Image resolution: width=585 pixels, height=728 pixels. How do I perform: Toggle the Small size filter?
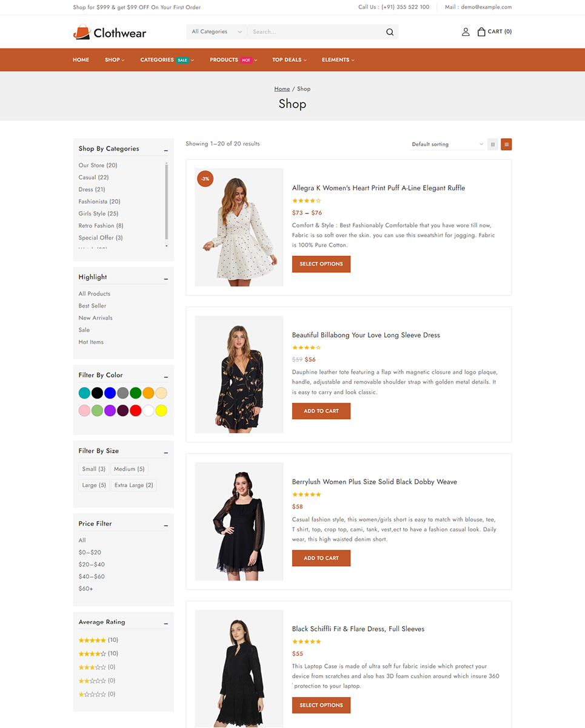(x=93, y=469)
